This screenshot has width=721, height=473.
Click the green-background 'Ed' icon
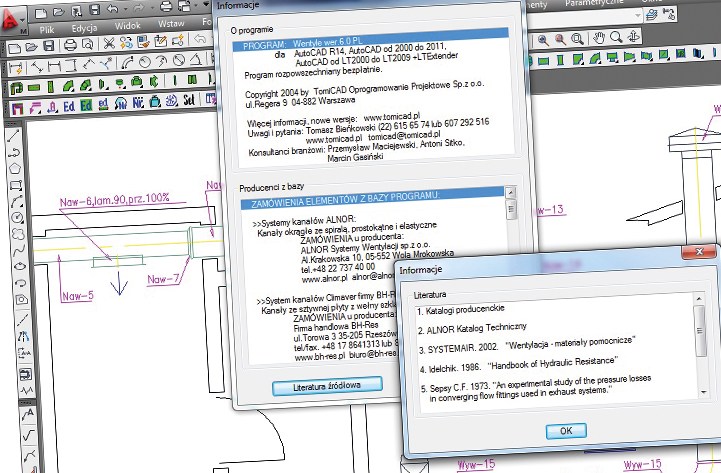tap(86, 106)
